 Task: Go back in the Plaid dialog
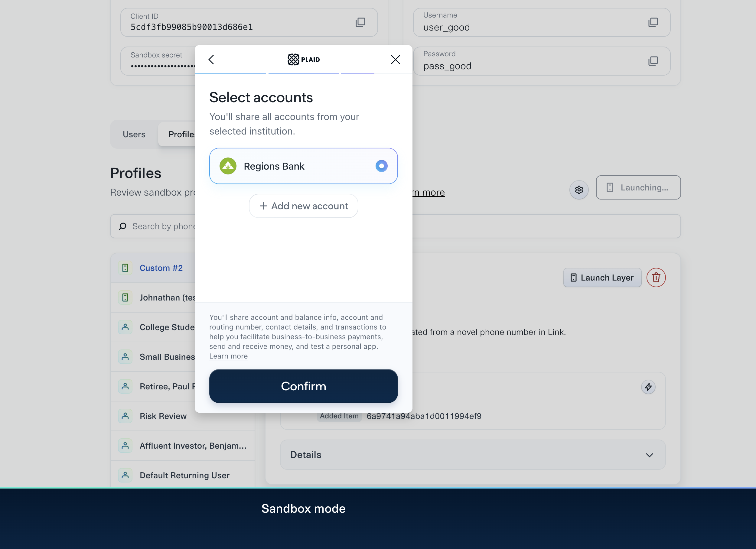pos(211,60)
